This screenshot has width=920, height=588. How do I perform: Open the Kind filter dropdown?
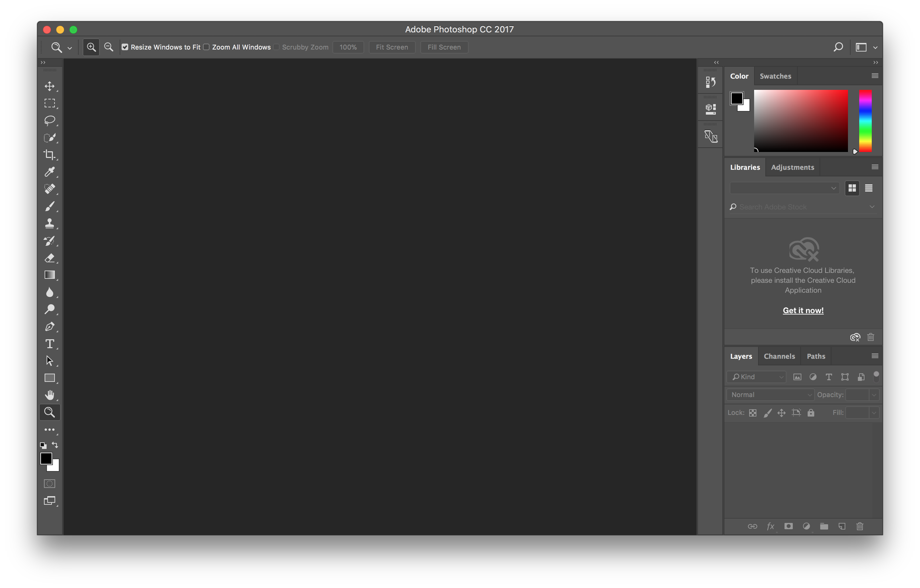click(x=756, y=377)
